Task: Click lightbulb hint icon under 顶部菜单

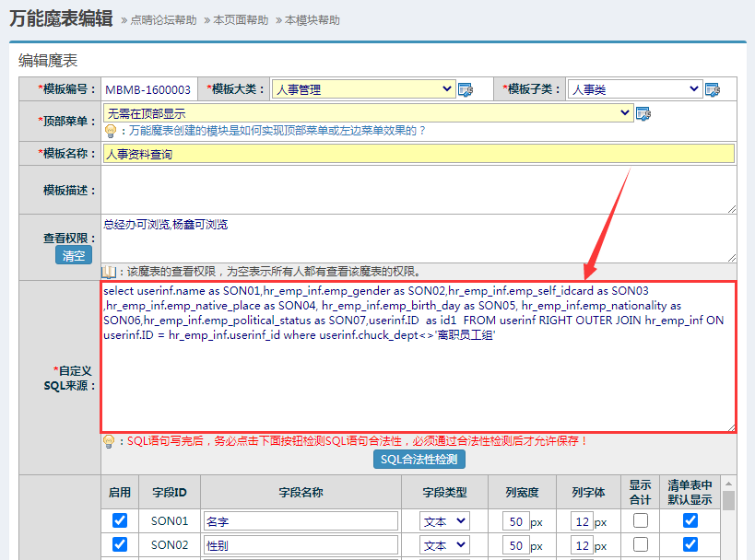Action: tap(110, 131)
